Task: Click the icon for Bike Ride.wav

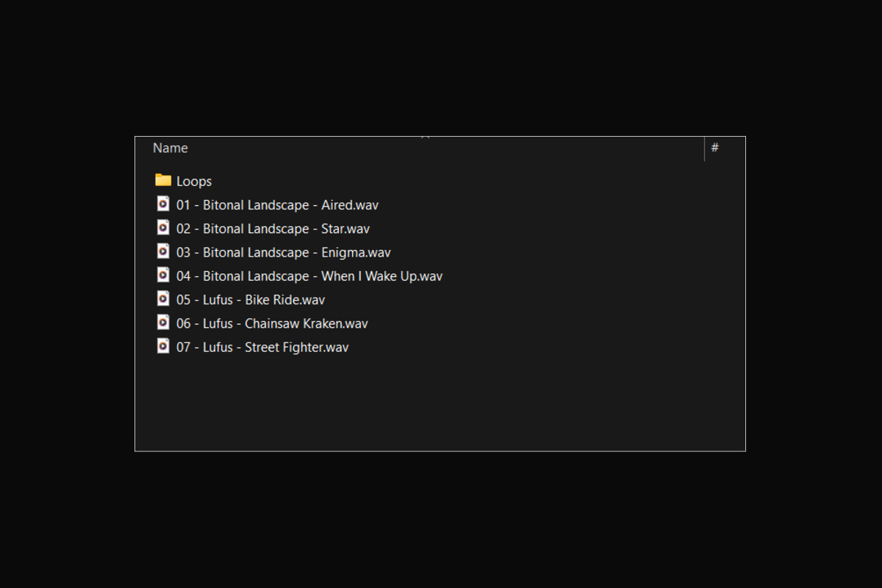Action: tap(163, 298)
